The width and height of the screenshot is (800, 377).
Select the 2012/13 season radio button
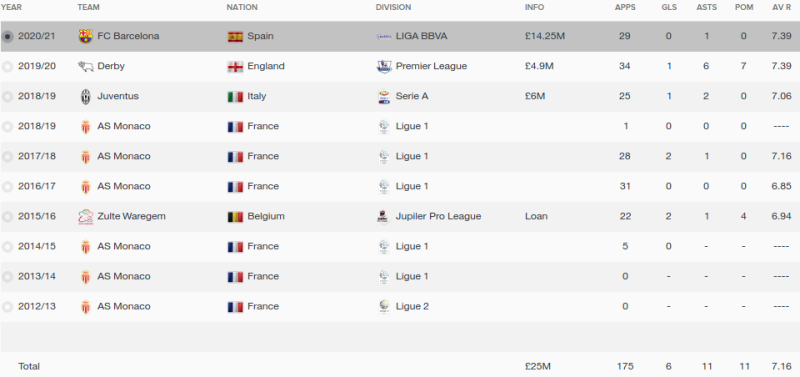coord(8,307)
